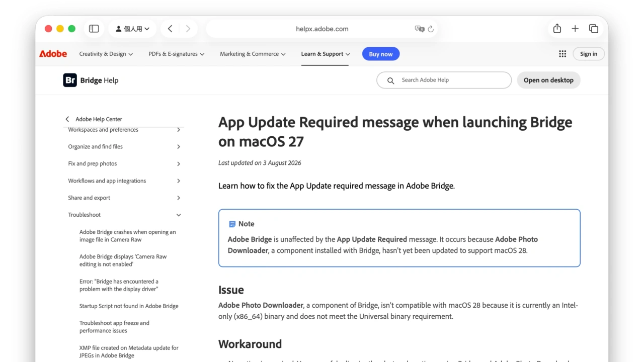Open 'Troubleshoot app freeze and performance issues'
This screenshot has width=644, height=362.
115,327
